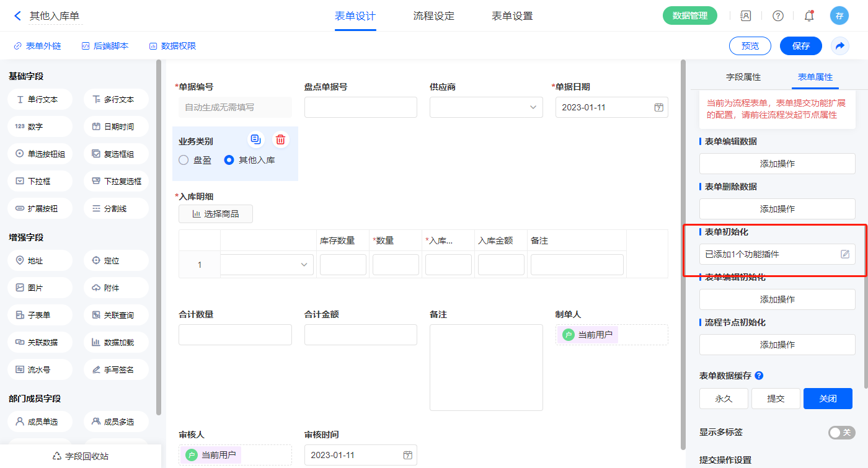Click the 盘点单据号 input field
Image resolution: width=868 pixels, height=468 pixels.
pos(360,107)
